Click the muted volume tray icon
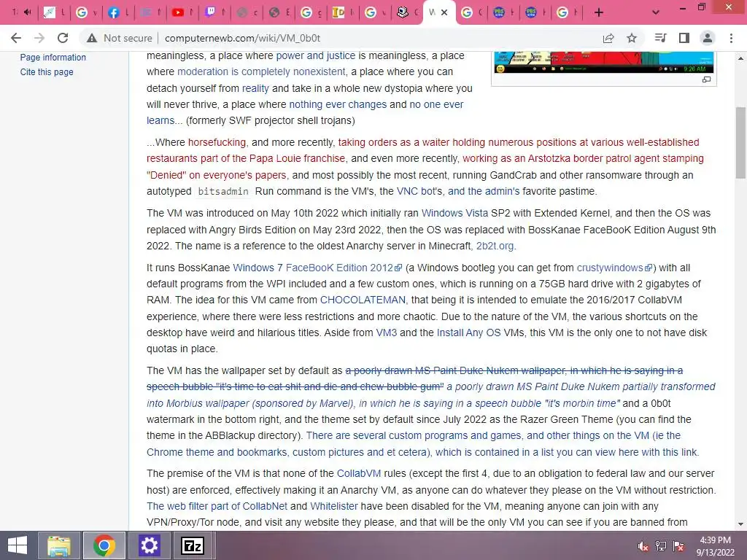Image resolution: width=747 pixels, height=560 pixels. (x=643, y=546)
